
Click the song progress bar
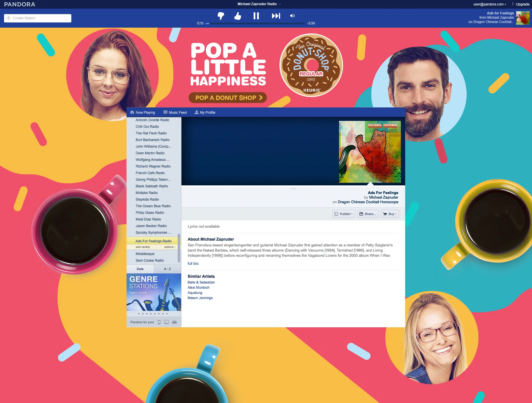[255, 23]
